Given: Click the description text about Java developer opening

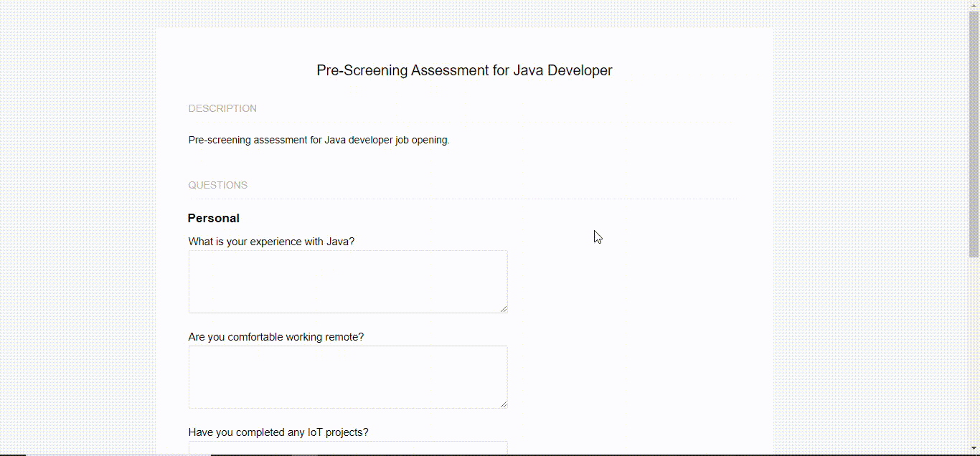Looking at the screenshot, I should coord(319,139).
